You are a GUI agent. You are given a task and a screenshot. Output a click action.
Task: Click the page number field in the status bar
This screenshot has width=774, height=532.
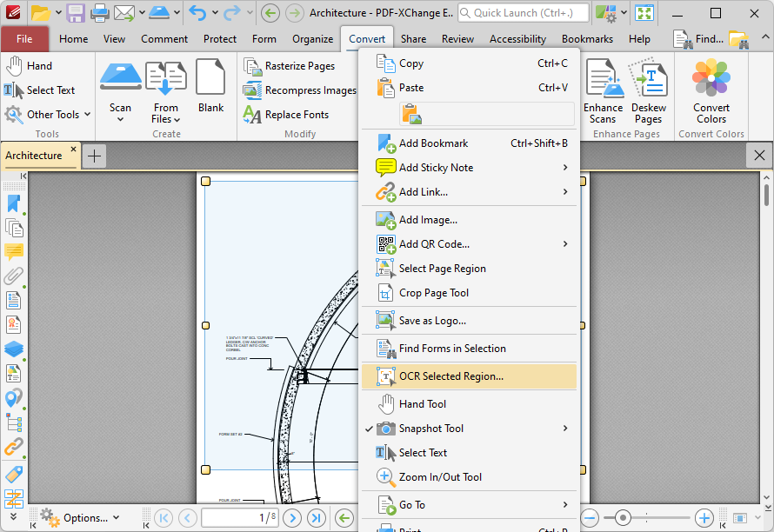(x=239, y=518)
